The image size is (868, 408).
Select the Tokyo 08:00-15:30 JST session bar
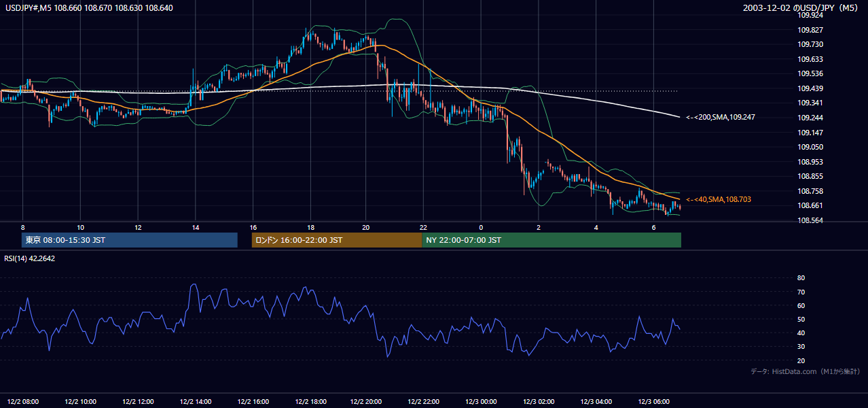[130, 240]
